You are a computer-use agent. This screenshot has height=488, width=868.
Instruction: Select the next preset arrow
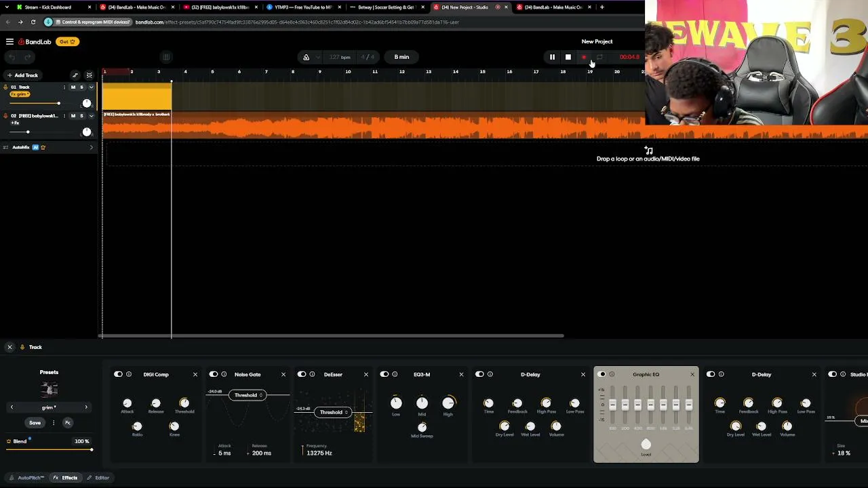(86, 407)
